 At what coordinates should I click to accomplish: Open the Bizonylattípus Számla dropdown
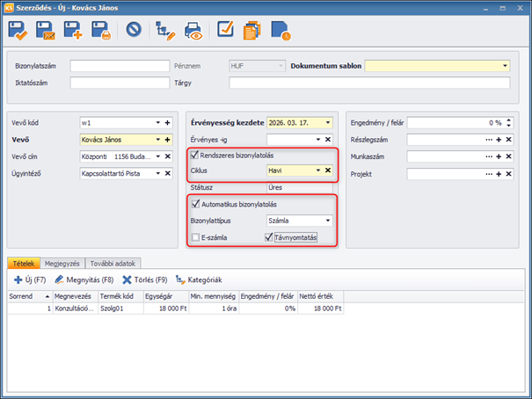click(328, 221)
